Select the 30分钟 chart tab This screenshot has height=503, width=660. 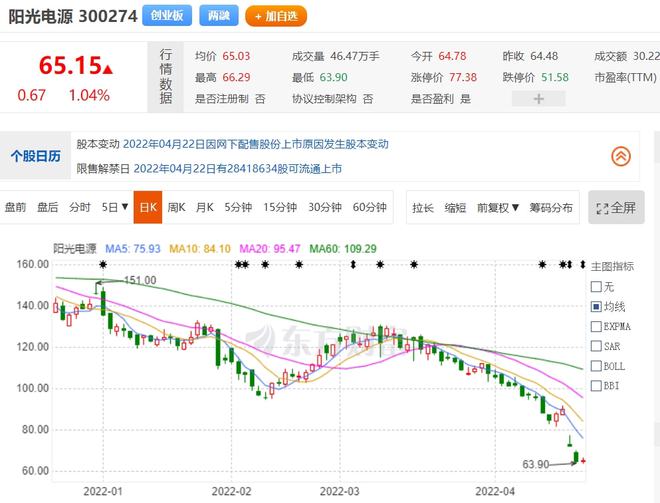(324, 207)
